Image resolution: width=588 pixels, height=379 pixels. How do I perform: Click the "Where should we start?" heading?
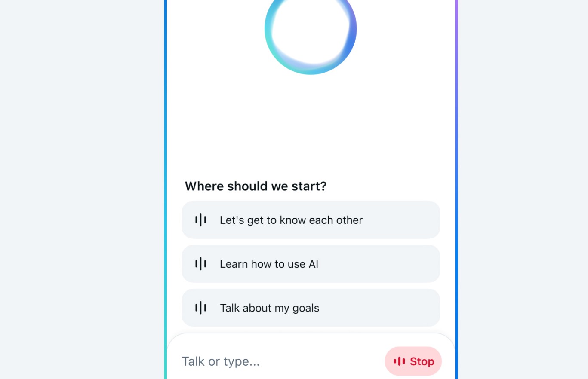(x=256, y=186)
